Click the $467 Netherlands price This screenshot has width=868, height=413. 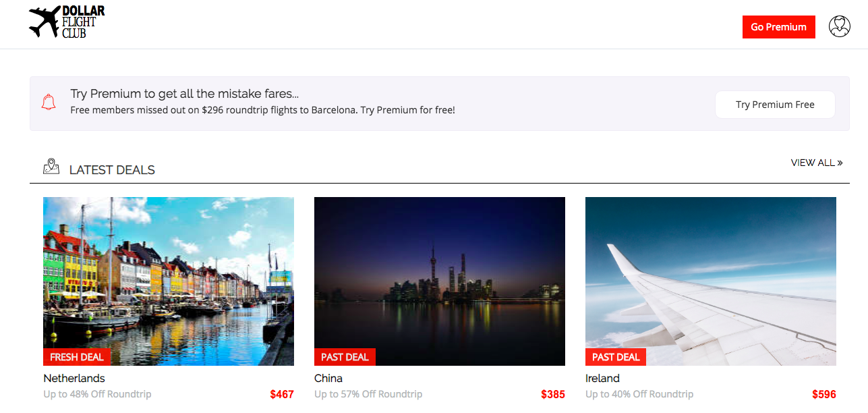click(x=282, y=394)
